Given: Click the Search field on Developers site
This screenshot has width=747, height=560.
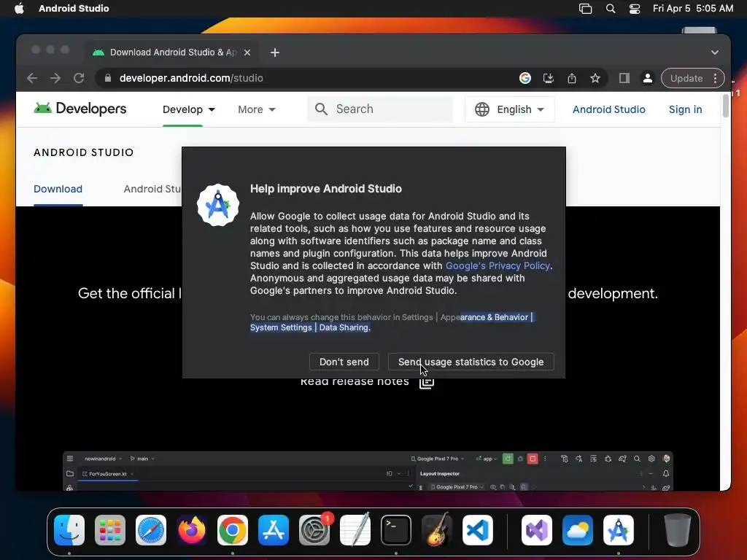Looking at the screenshot, I should point(379,109).
